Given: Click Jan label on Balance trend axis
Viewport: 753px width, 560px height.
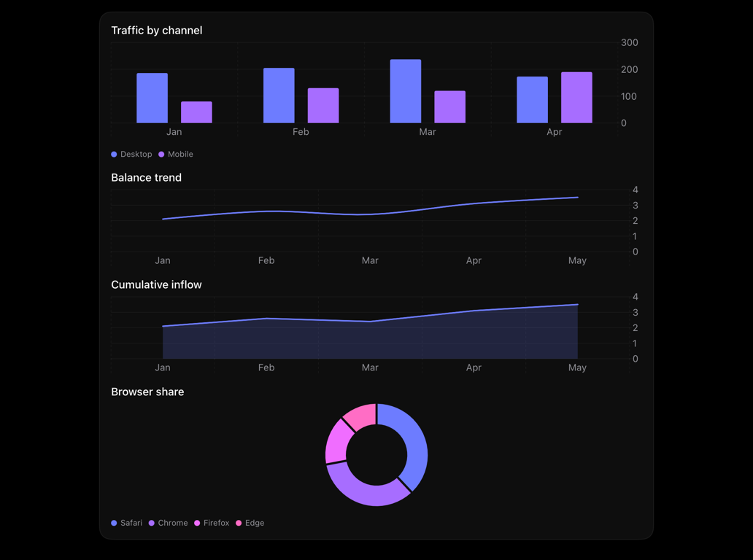Looking at the screenshot, I should point(162,260).
